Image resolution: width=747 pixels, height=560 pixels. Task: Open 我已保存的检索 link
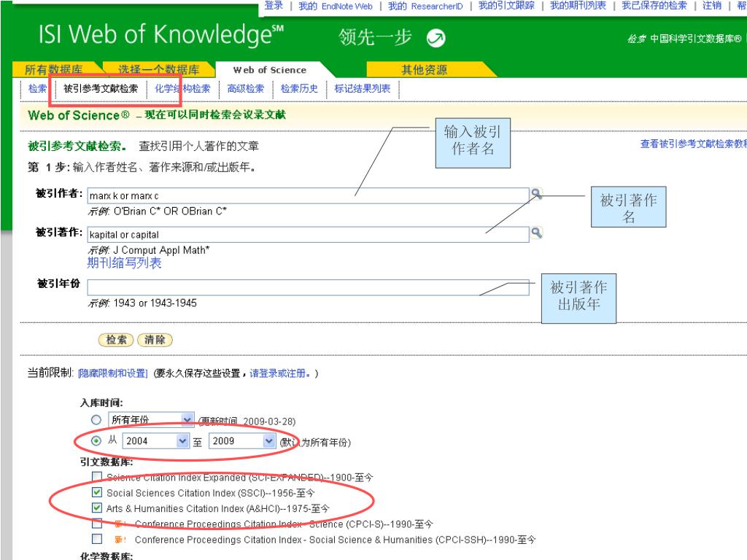[x=654, y=6]
